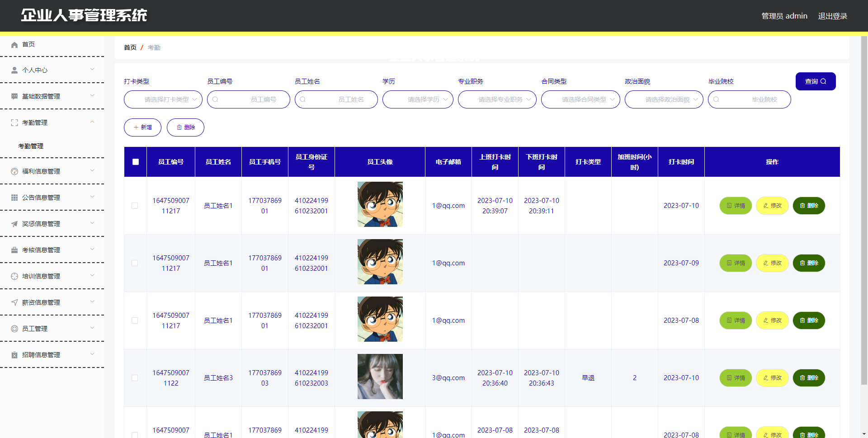Click the briefcase icon beside 考核信息管理
The image size is (868, 438).
[x=14, y=250]
